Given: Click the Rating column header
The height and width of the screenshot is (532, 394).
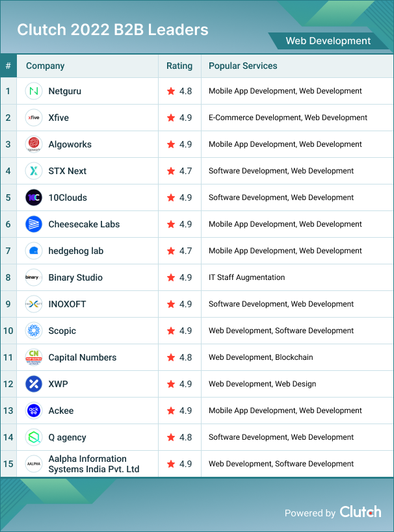Looking at the screenshot, I should pyautogui.click(x=179, y=66).
